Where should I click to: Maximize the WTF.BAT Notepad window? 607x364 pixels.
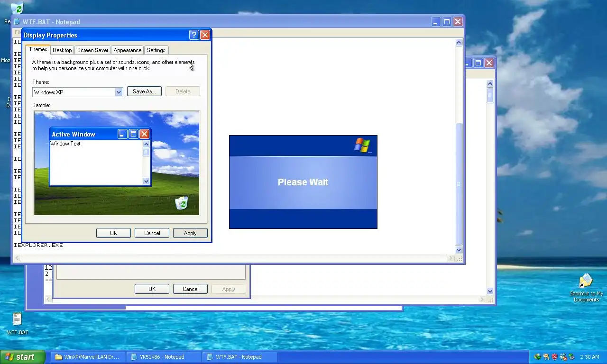tap(447, 22)
